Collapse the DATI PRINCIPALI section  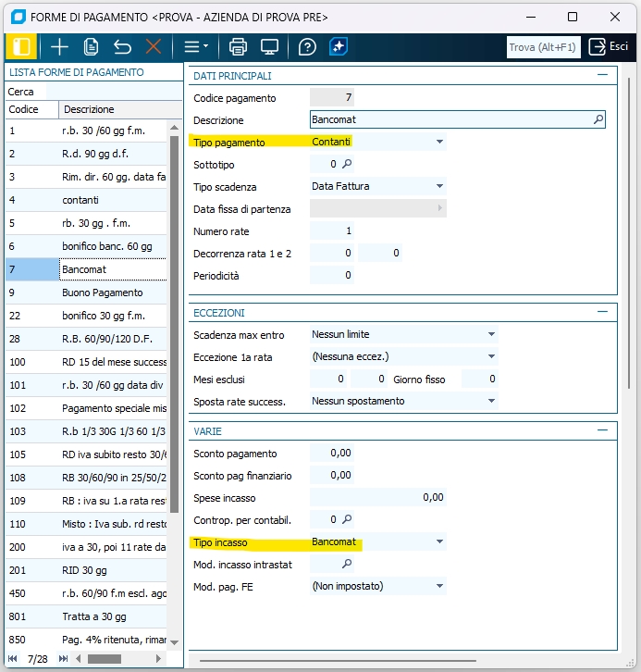(602, 75)
